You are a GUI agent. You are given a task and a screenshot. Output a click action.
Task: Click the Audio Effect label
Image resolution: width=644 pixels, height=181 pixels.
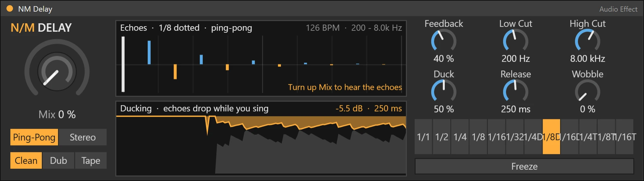(x=618, y=9)
